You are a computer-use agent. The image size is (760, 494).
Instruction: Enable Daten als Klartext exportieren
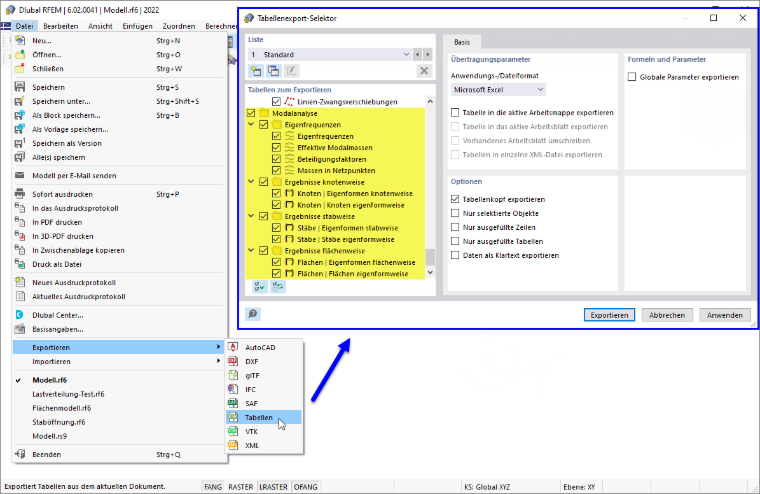(x=455, y=255)
